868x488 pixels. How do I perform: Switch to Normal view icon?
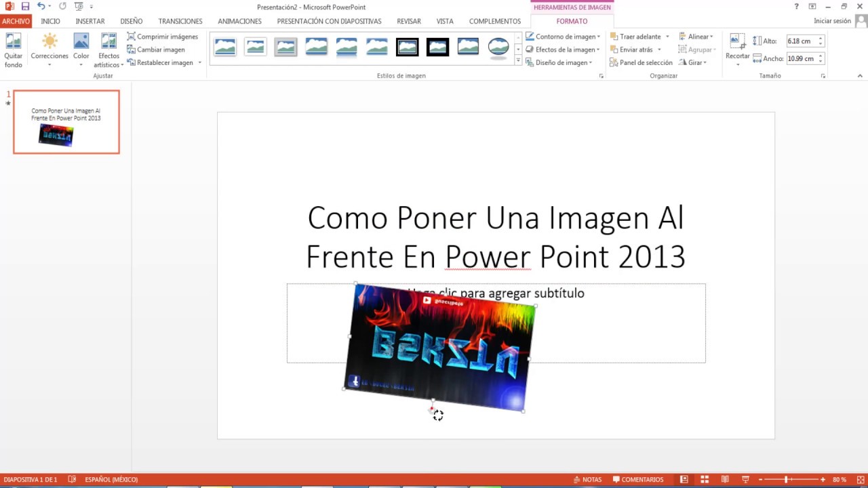684,480
